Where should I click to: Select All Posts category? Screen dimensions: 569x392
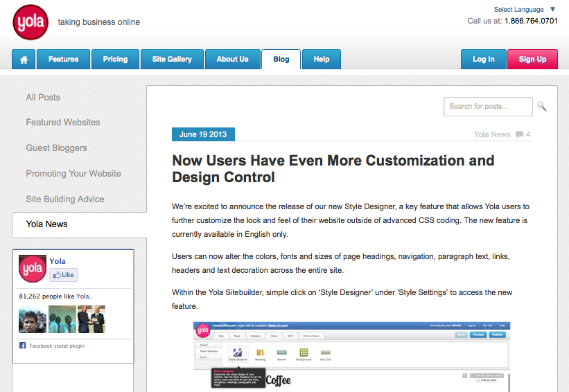[x=43, y=97]
